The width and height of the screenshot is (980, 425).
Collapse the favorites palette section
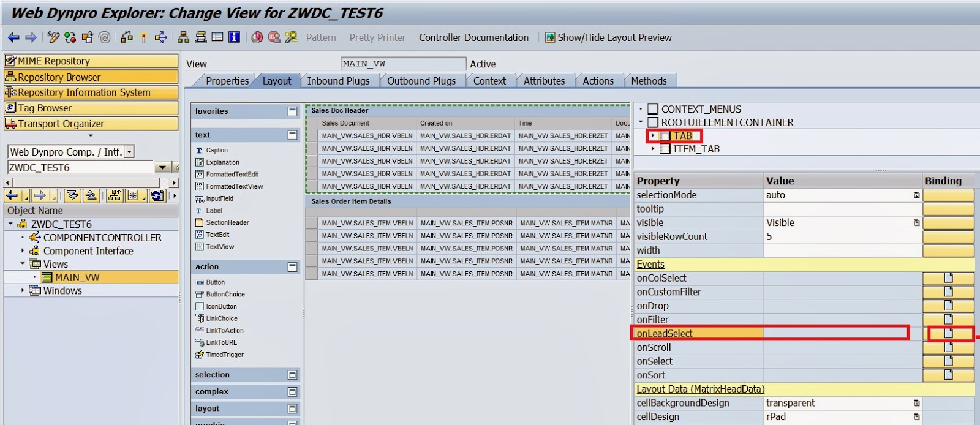pyautogui.click(x=292, y=111)
